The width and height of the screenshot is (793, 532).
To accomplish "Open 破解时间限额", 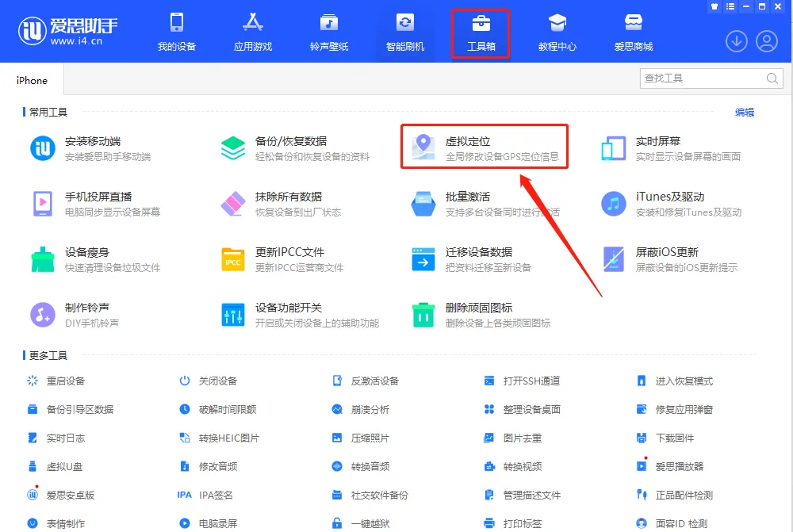I will pyautogui.click(x=217, y=409).
